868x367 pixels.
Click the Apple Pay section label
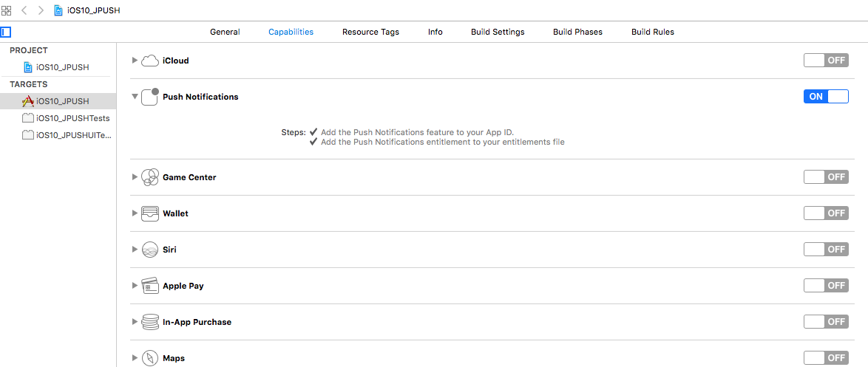click(183, 286)
